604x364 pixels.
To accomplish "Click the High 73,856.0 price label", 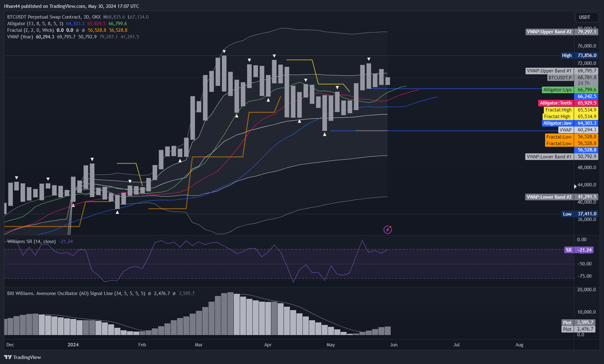I will tap(579, 55).
